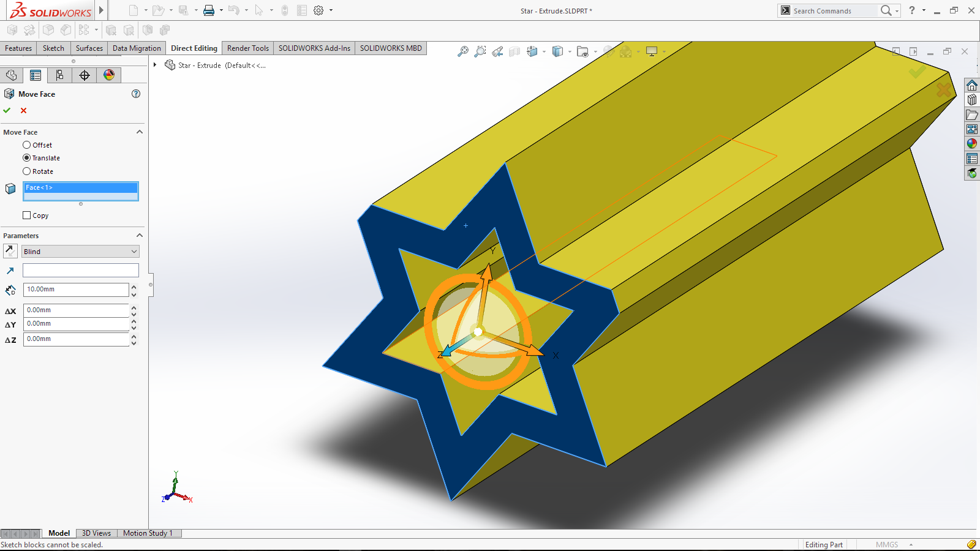Click the Print icon in the top toolbar
Image resolution: width=980 pixels, height=551 pixels.
click(x=209, y=10)
